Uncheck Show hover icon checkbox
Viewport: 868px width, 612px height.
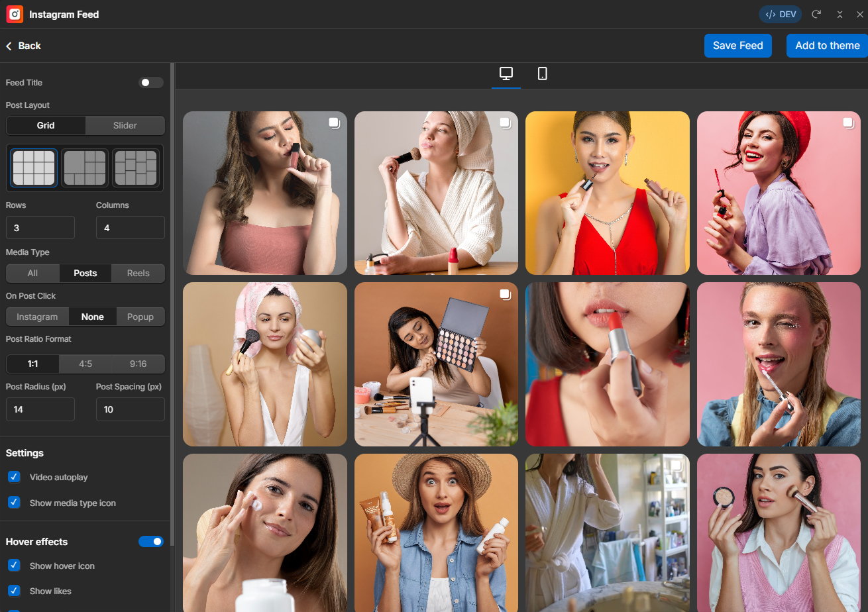14,566
